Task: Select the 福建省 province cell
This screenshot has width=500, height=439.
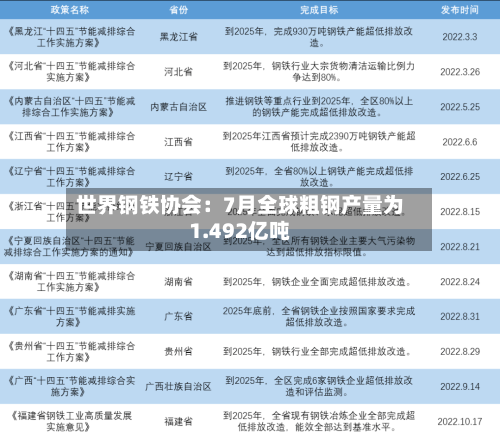Action: pyautogui.click(x=178, y=421)
